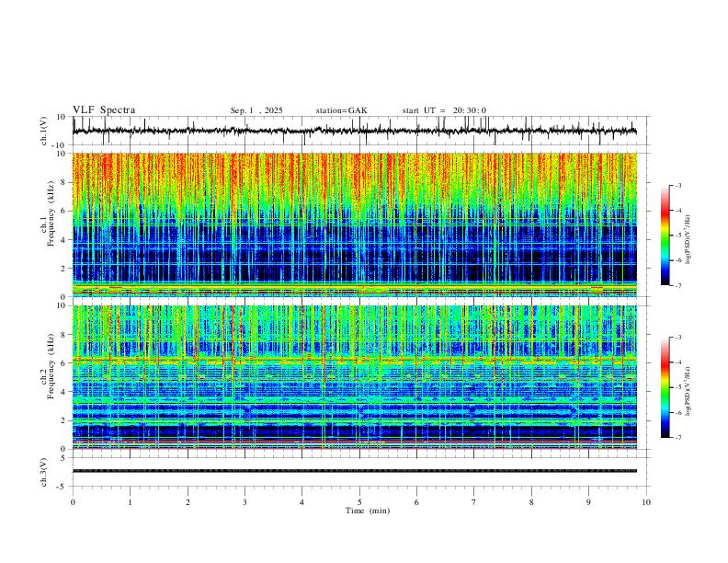Click the ch.1 voltage waveform trace
728x563 pixels.
(x=355, y=131)
